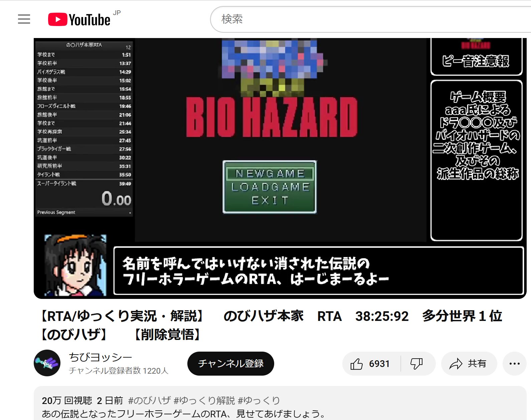Share the video with 共有 button
Viewport: 531px width, 420px height.
[x=469, y=364]
